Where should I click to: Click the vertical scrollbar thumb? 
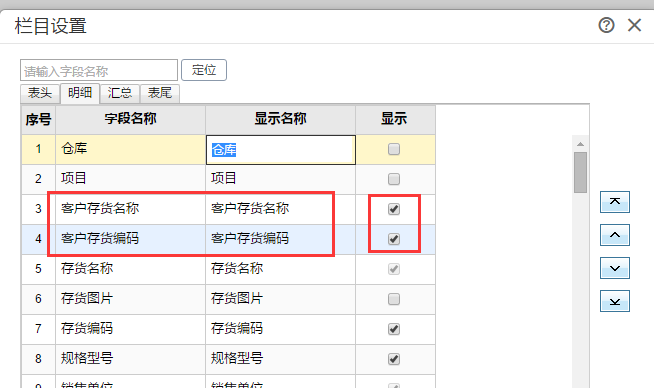[580, 172]
